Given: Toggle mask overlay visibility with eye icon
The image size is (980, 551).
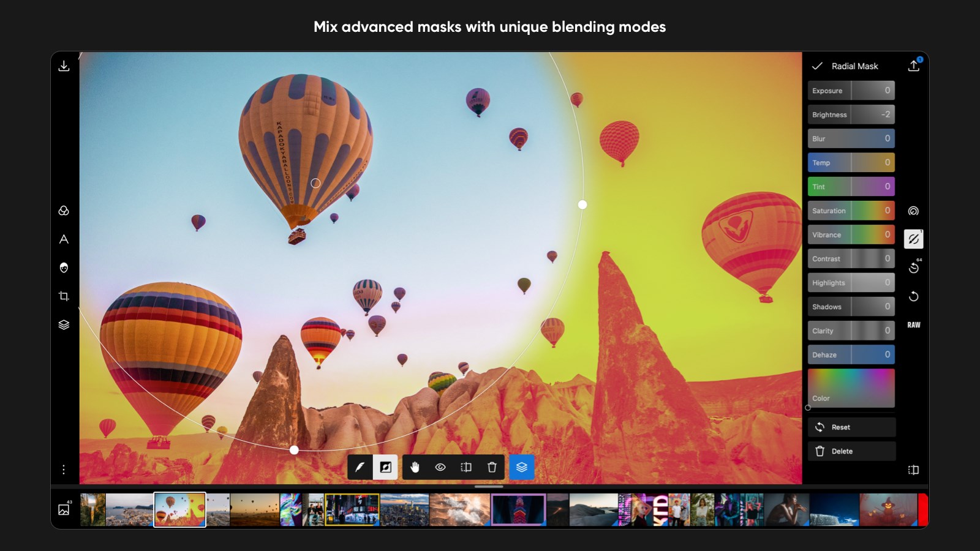Looking at the screenshot, I should tap(440, 467).
